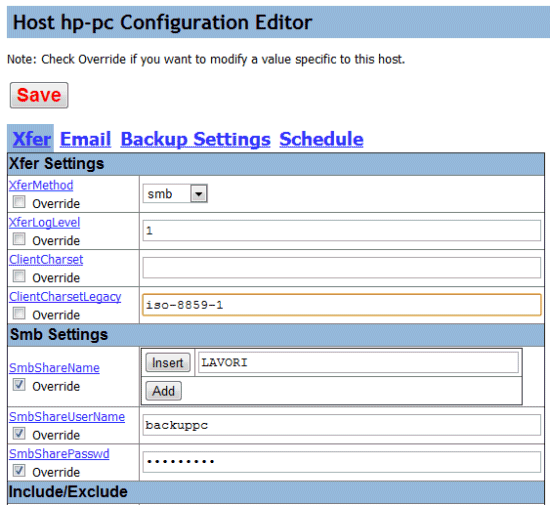
Task: Open the ClientCharsetLegacy help link
Action: (x=65, y=297)
